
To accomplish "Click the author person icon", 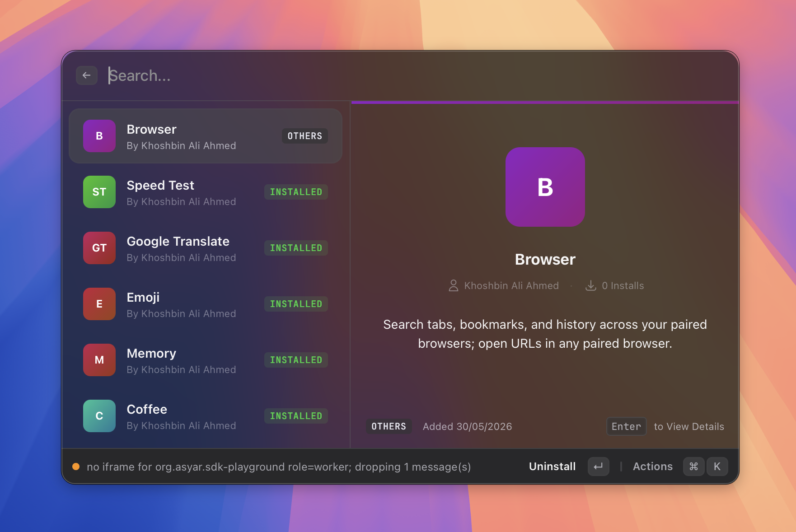I will [453, 285].
